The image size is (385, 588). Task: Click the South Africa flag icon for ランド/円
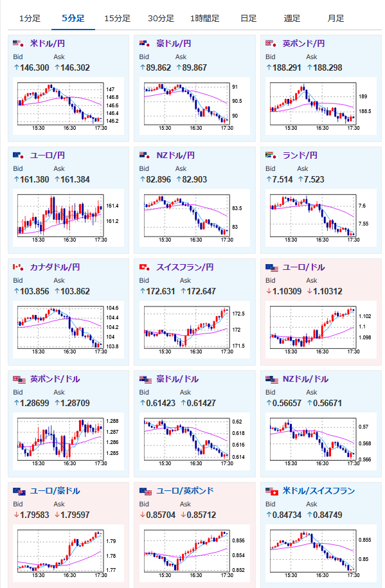271,156
